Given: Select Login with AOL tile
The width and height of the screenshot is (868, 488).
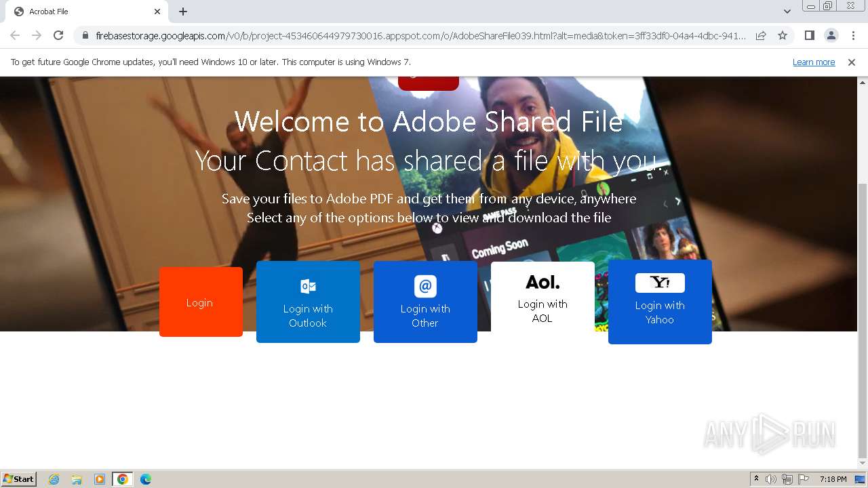Looking at the screenshot, I should click(x=542, y=297).
